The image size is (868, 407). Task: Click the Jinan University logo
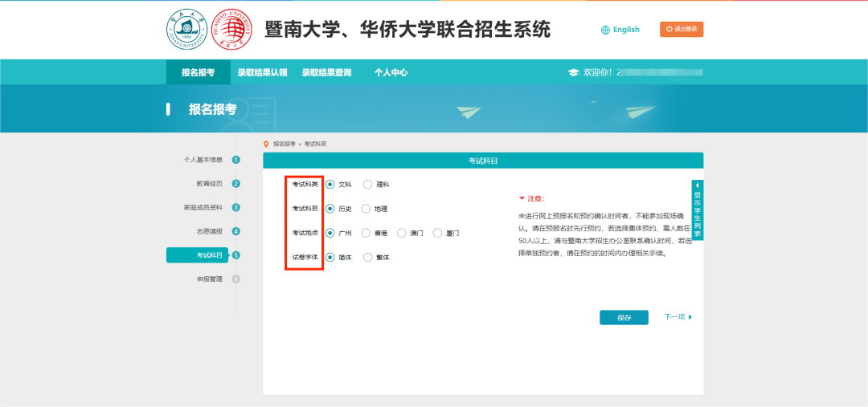pos(187,30)
